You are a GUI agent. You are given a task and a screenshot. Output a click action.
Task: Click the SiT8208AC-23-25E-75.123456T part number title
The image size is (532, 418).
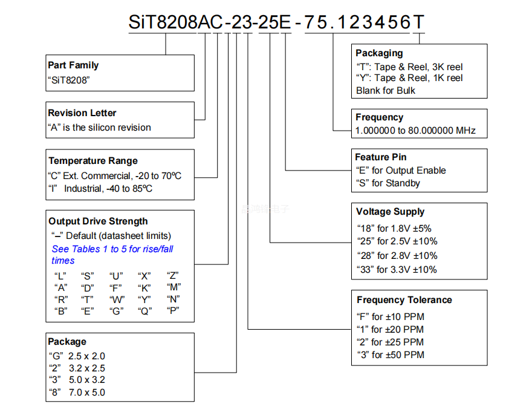[276, 22]
